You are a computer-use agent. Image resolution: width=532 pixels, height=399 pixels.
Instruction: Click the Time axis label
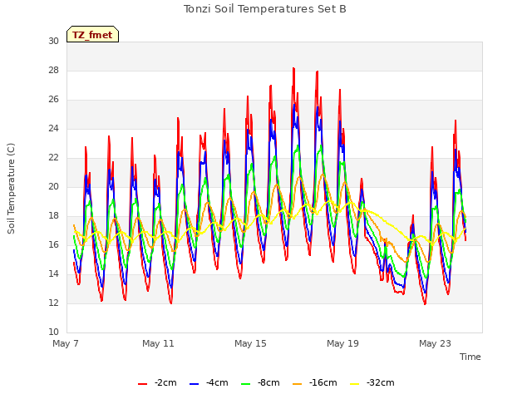coord(470,357)
